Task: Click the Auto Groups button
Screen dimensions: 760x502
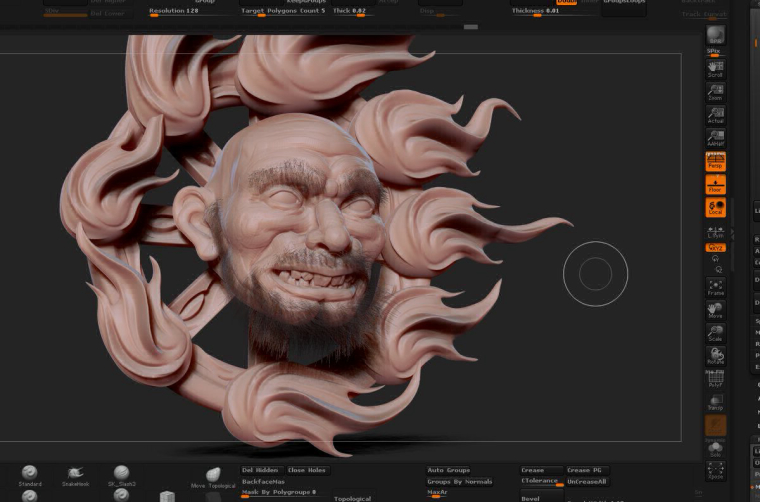Action: point(448,470)
